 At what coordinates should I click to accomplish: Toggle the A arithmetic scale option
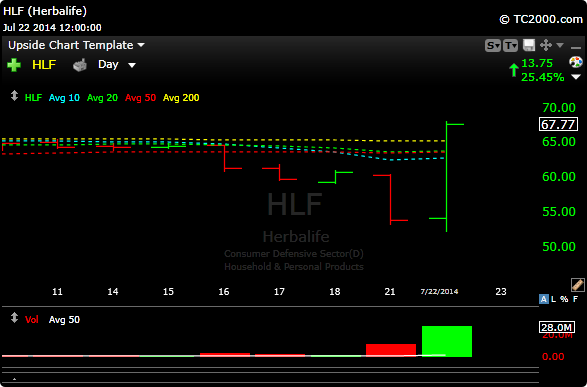pyautogui.click(x=544, y=299)
